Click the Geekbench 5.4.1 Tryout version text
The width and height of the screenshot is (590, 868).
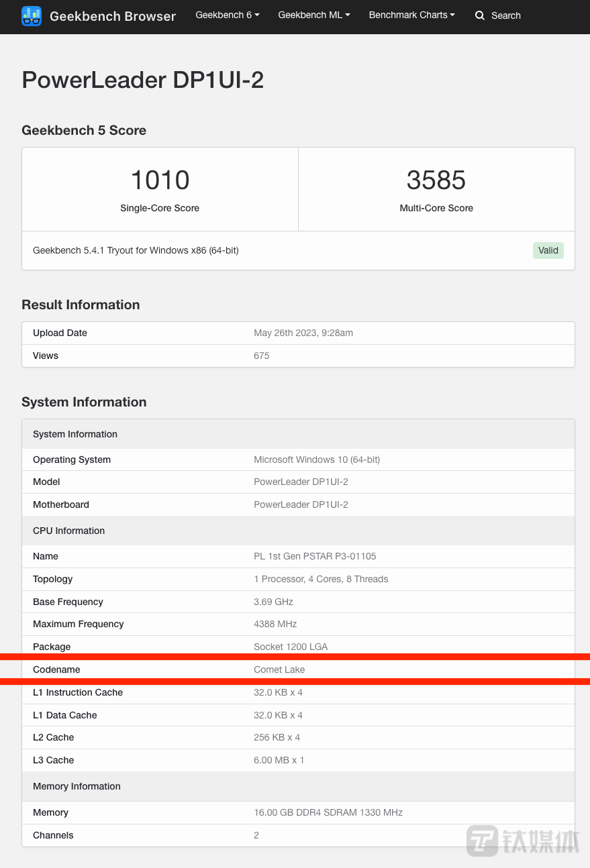[136, 250]
